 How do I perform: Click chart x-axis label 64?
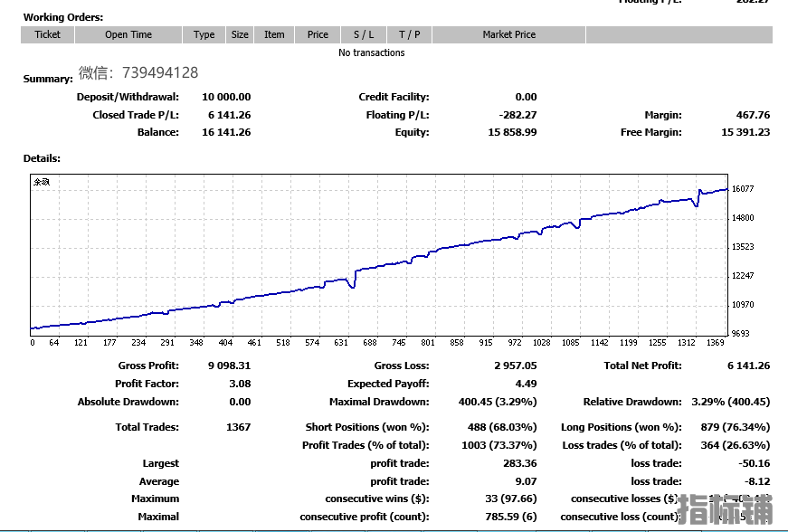pyautogui.click(x=53, y=343)
